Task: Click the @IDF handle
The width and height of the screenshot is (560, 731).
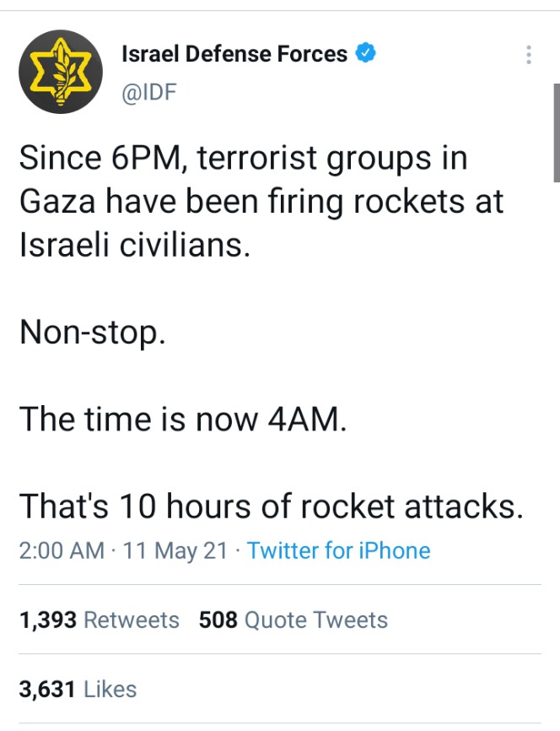Action: point(150,89)
